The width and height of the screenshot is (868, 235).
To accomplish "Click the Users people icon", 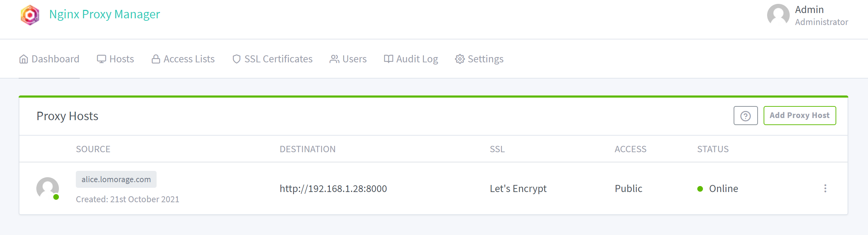I will click(334, 59).
